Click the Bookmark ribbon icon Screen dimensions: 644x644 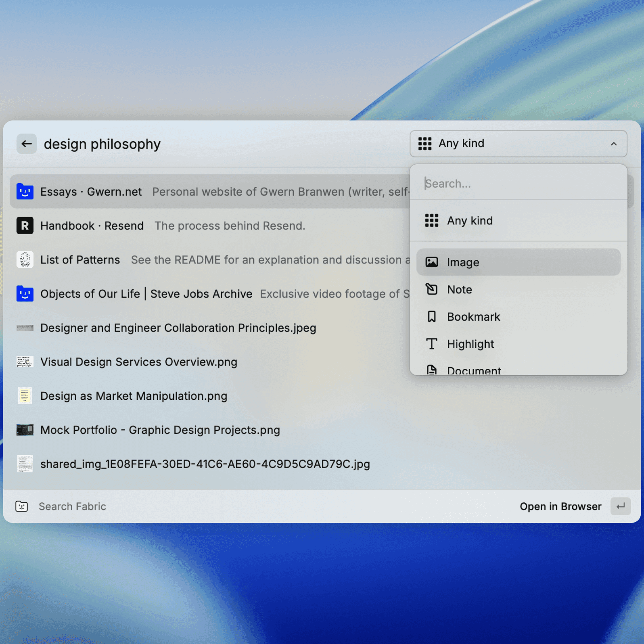click(x=432, y=317)
